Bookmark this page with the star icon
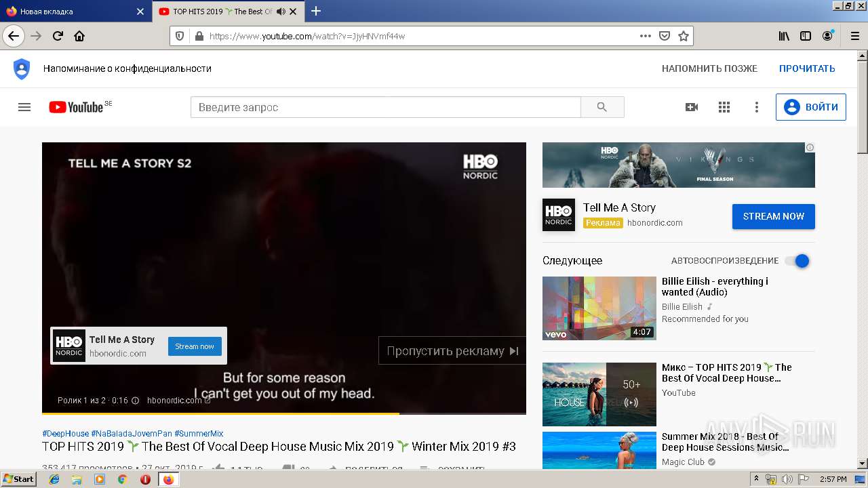This screenshot has width=868, height=488. click(684, 36)
